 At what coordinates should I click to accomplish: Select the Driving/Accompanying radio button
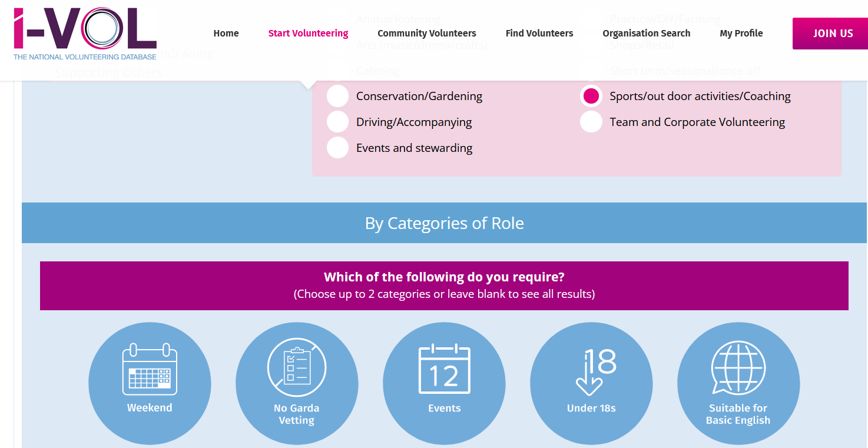(x=337, y=122)
